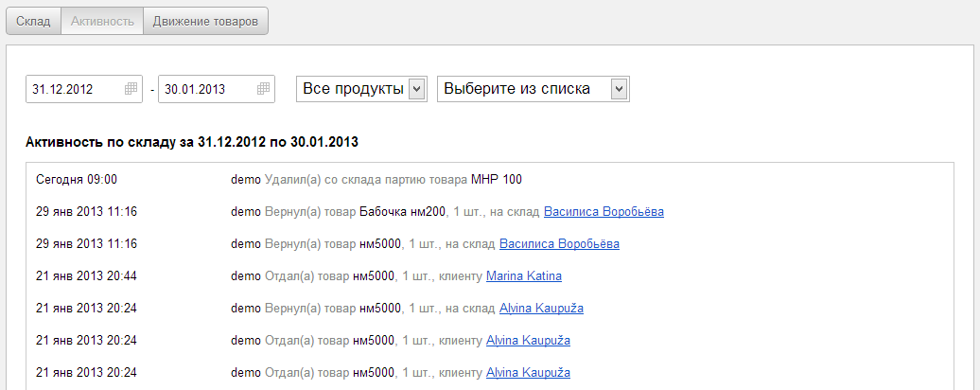Open the "Выберите из списка" dropdown
Viewport: 980px width, 390px height.
tap(534, 89)
